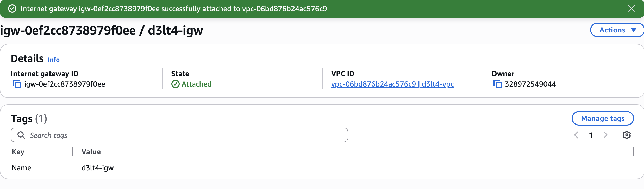Sort tags by Value column header
644x189 pixels.
pyautogui.click(x=91, y=152)
